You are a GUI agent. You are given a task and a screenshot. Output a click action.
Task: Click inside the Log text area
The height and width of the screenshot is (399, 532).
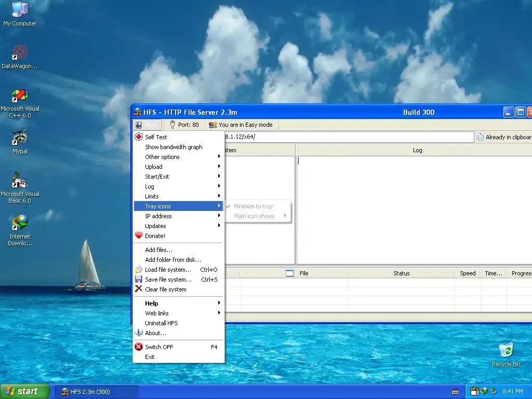point(414,210)
